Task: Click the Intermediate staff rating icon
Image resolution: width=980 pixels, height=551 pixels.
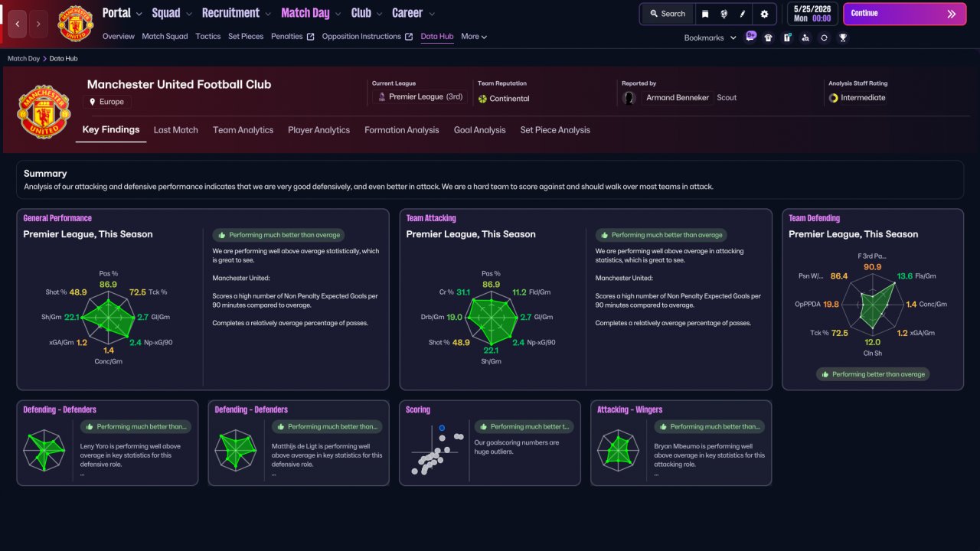Action: tap(833, 98)
